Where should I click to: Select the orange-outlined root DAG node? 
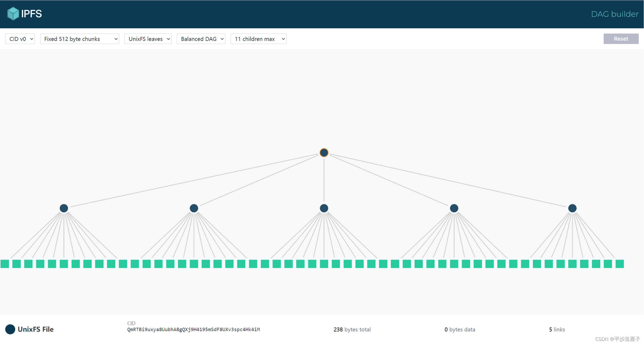click(x=324, y=152)
